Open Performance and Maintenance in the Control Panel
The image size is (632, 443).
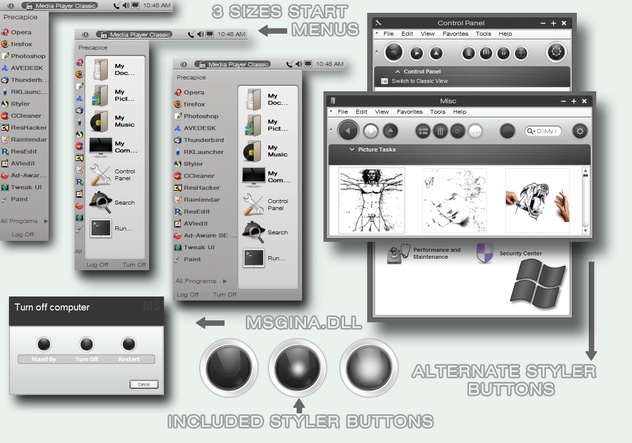pos(424,253)
